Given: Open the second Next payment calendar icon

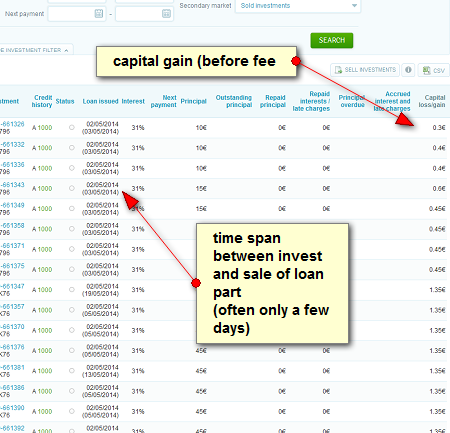Looking at the screenshot, I should click(x=166, y=14).
